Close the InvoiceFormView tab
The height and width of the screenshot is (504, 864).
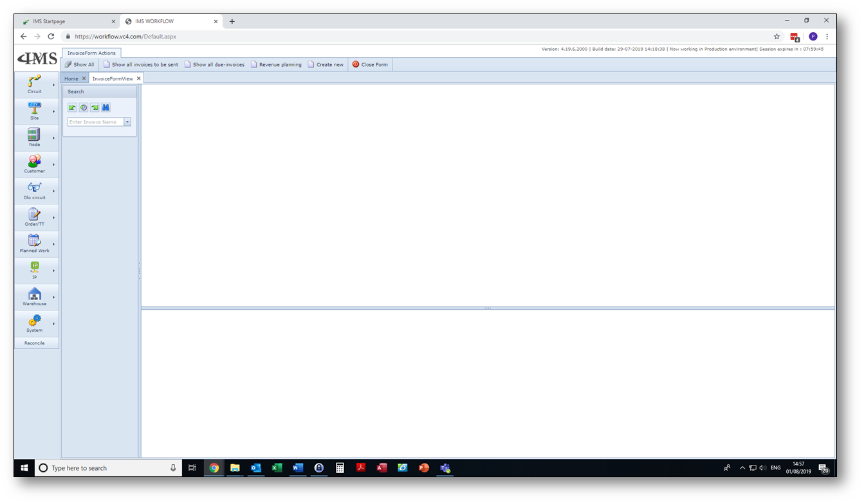pyautogui.click(x=138, y=78)
